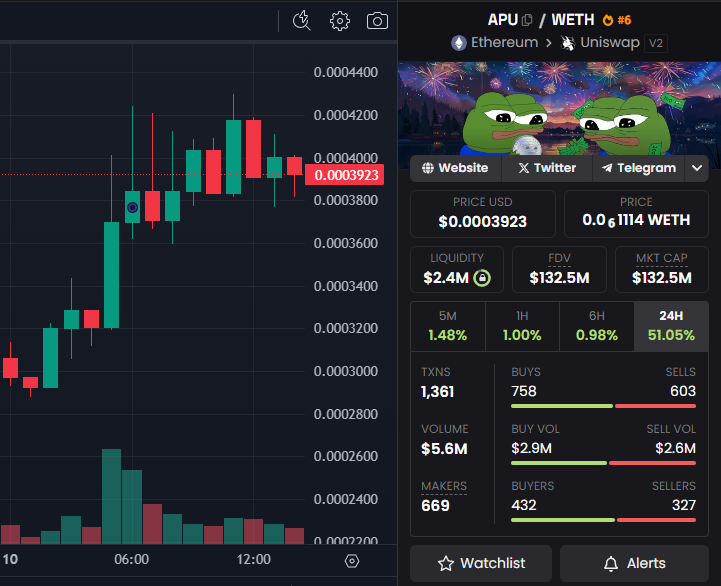Screen dimensions: 721x586
Task: Click the 12:00 time axis label
Action: [253, 559]
